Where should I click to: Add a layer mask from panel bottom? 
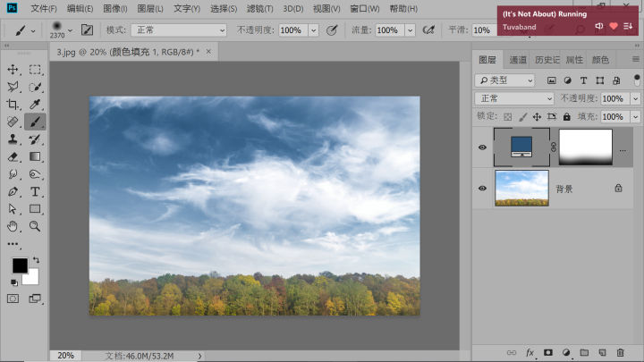pyautogui.click(x=548, y=353)
